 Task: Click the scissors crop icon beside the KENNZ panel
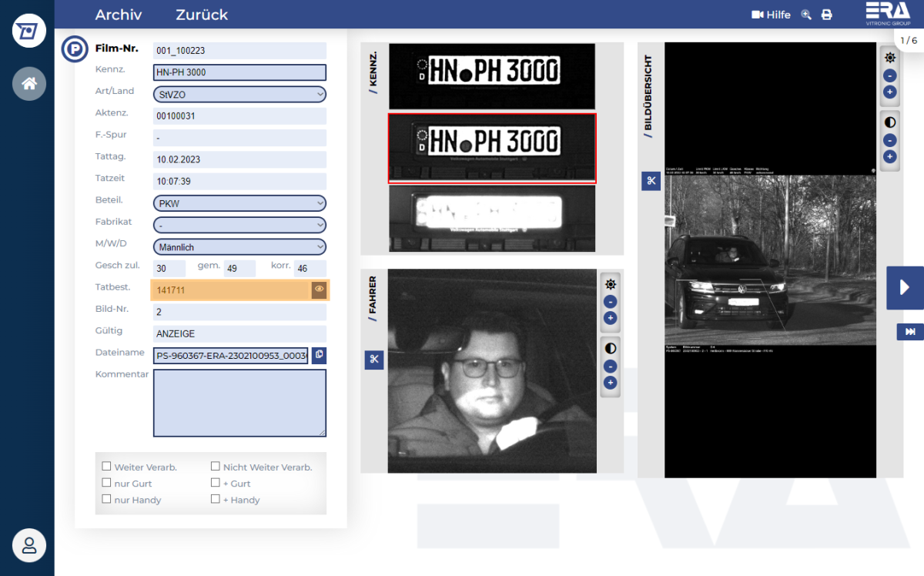click(651, 180)
